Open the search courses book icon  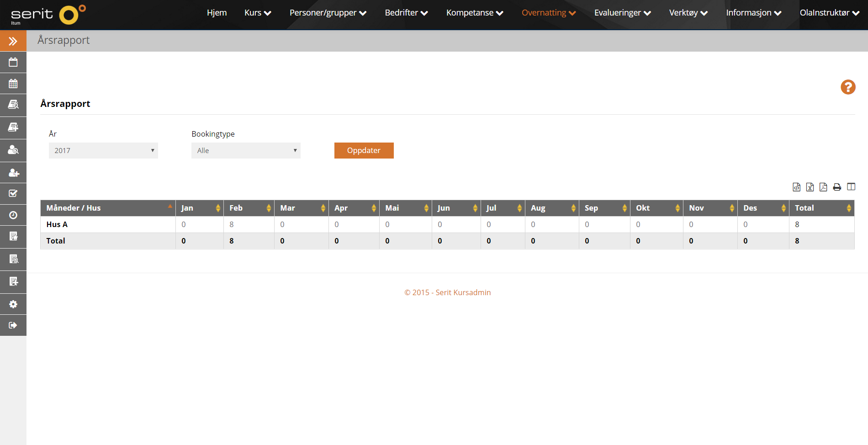click(x=13, y=105)
